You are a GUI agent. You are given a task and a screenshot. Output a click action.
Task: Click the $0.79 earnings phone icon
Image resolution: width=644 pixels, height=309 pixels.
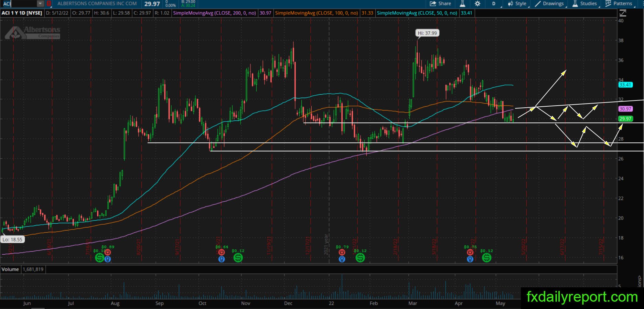(x=342, y=253)
